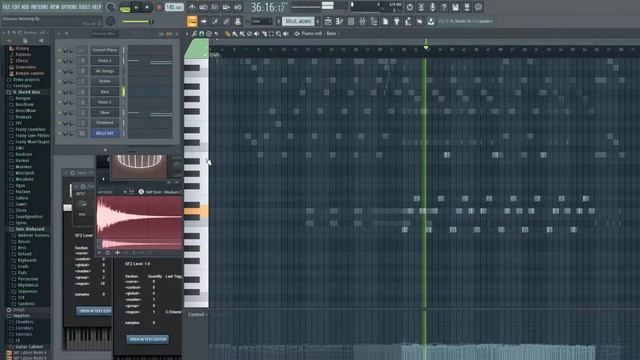Click the orange highlighted toolbar icon

[x=192, y=21]
